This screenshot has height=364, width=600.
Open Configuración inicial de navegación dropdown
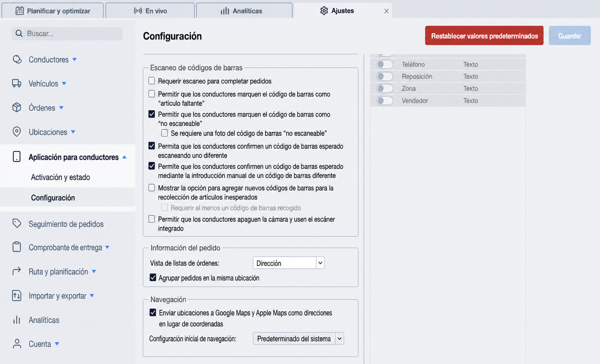(298, 339)
